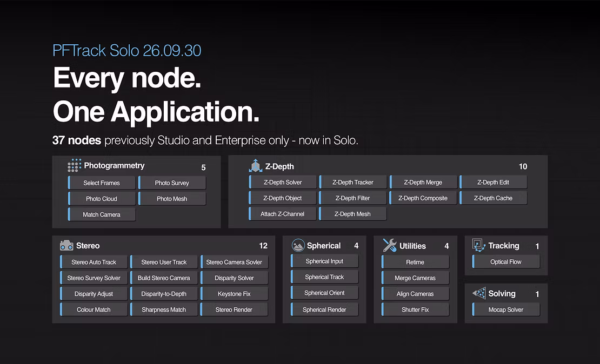Select the Photo Mesh node
This screenshot has width=600, height=364.
pos(172,199)
